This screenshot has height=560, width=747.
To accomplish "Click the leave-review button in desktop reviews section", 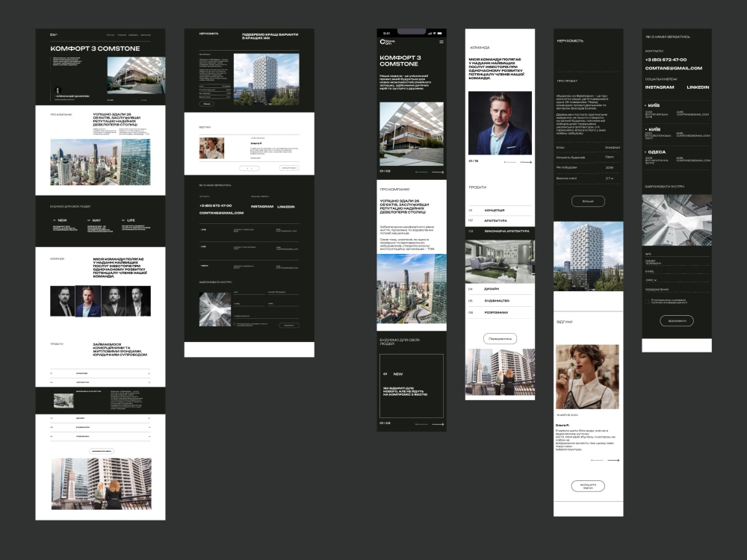I will (289, 168).
